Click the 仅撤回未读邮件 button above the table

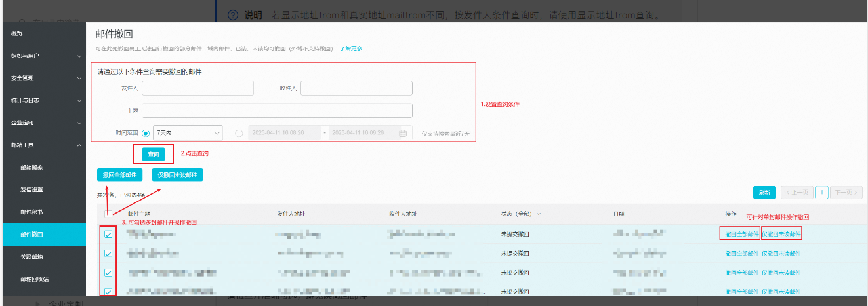[x=177, y=175]
